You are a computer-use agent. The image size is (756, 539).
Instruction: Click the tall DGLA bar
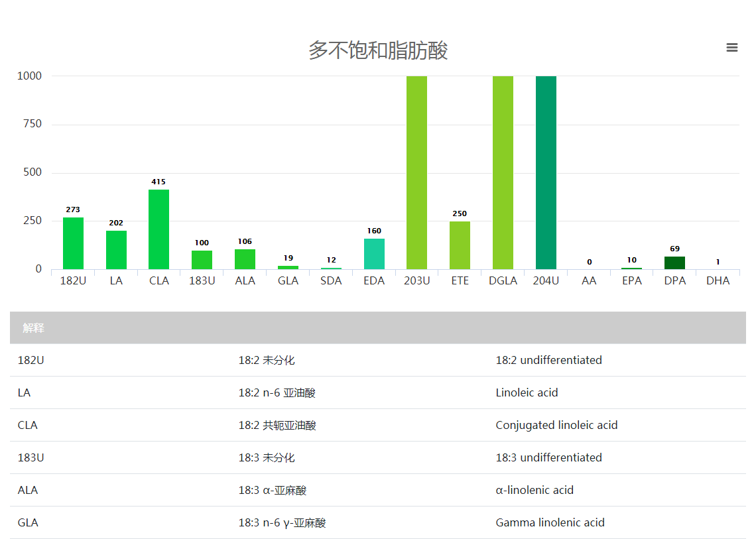pyautogui.click(x=503, y=172)
